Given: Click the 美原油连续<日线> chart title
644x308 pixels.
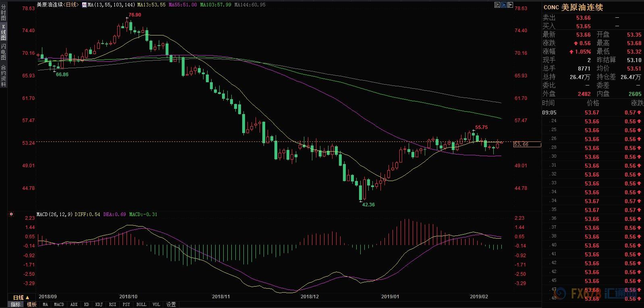Looking at the screenshot, I should (x=58, y=5).
